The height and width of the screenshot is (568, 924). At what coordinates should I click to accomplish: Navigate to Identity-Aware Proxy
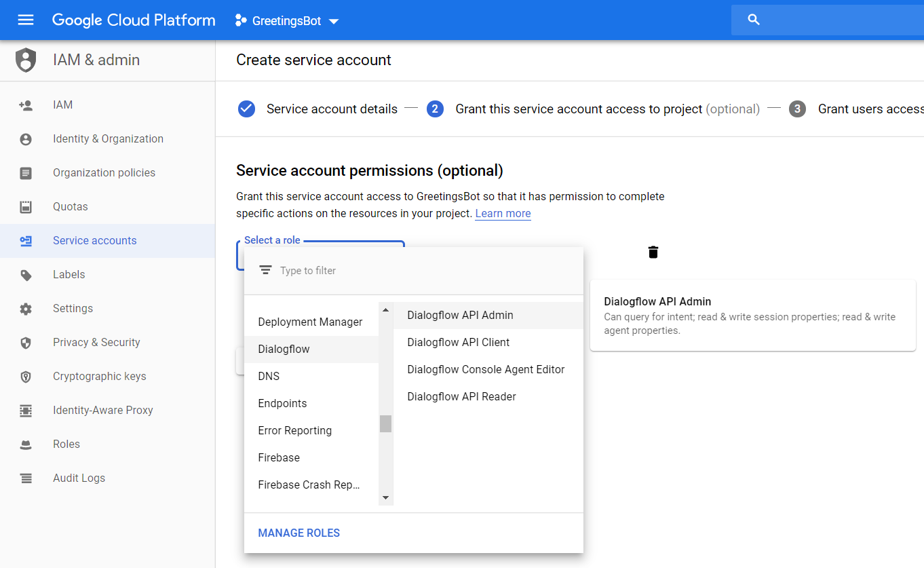click(x=107, y=411)
